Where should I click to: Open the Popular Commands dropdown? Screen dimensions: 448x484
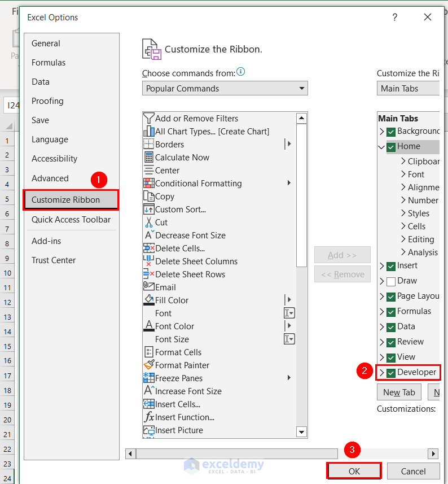pos(225,88)
